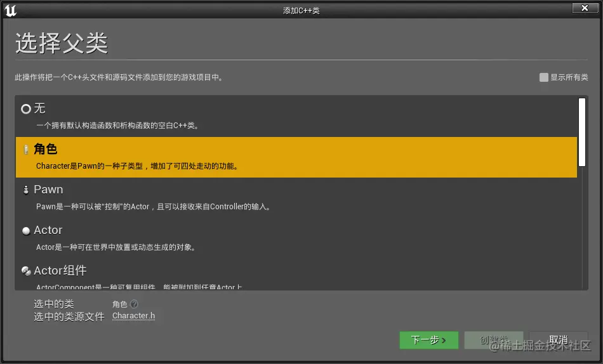The width and height of the screenshot is (603, 364).
Task: Click the Actor组件 component icon
Action: [26, 271]
